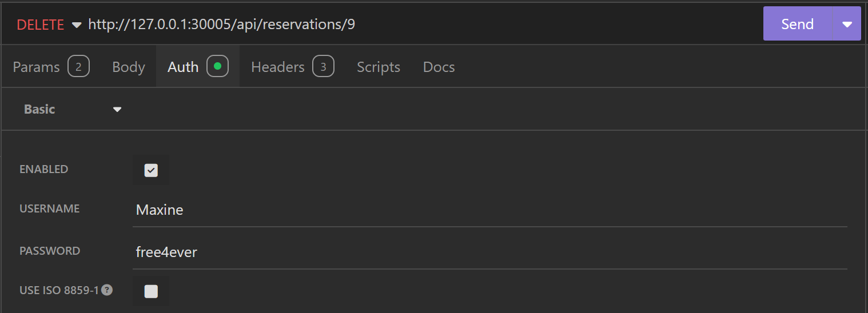
Task: Send the DELETE request
Action: pyautogui.click(x=797, y=24)
